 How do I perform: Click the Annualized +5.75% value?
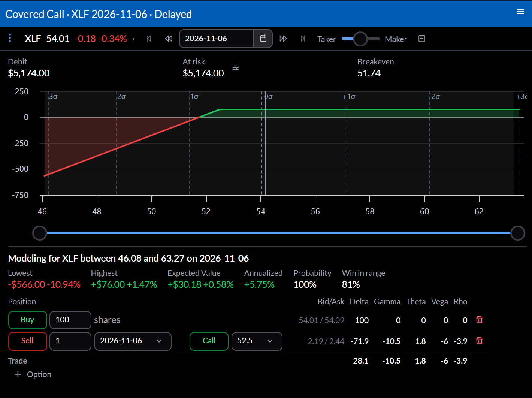pyautogui.click(x=259, y=284)
